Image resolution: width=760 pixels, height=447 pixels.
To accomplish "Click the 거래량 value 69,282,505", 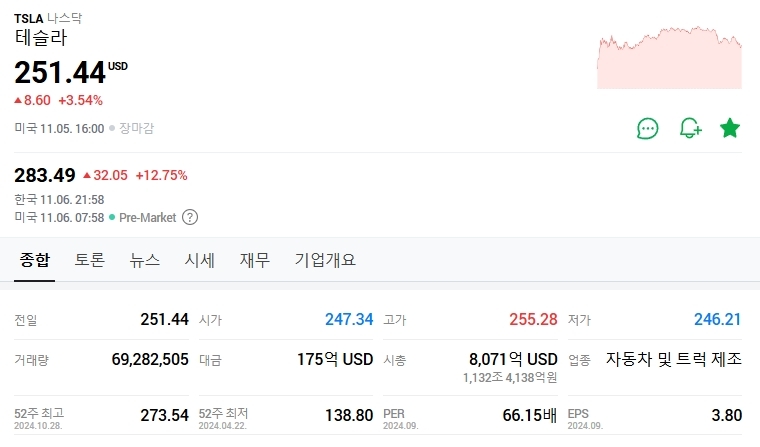I will pos(150,359).
